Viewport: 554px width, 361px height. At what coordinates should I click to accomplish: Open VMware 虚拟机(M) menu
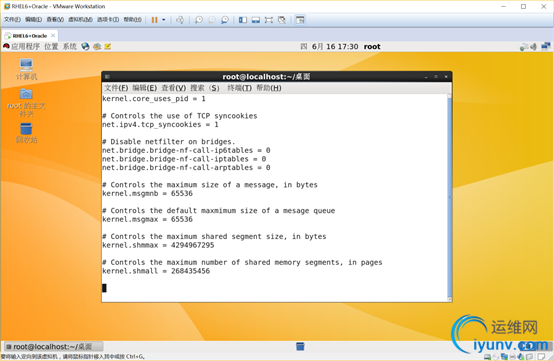[80, 20]
